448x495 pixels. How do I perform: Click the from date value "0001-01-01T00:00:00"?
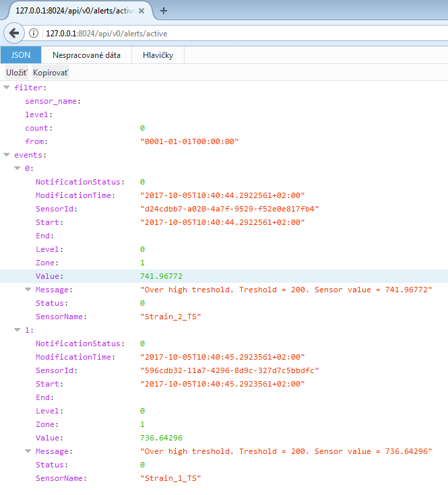click(189, 141)
